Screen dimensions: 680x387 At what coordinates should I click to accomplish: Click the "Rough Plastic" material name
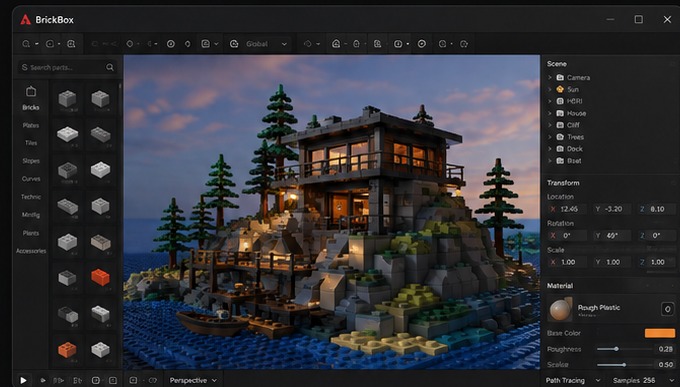pos(598,307)
